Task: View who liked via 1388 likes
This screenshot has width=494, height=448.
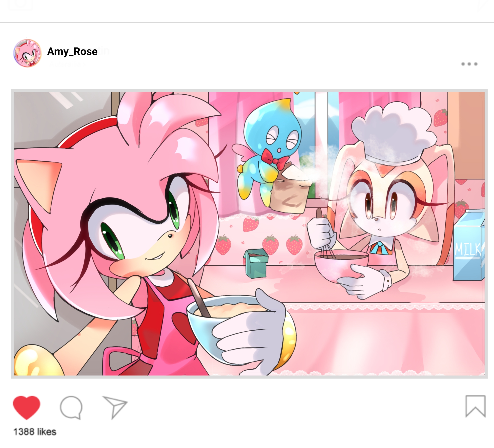Action: tap(35, 432)
